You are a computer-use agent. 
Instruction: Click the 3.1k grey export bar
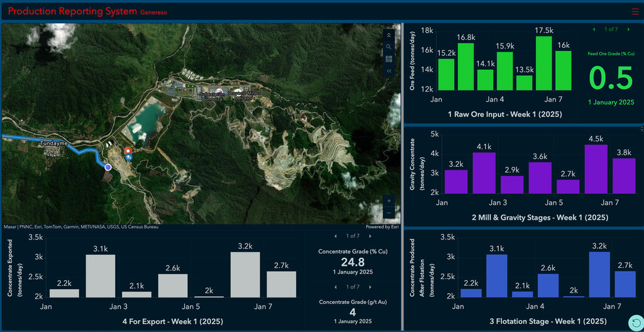(101, 275)
